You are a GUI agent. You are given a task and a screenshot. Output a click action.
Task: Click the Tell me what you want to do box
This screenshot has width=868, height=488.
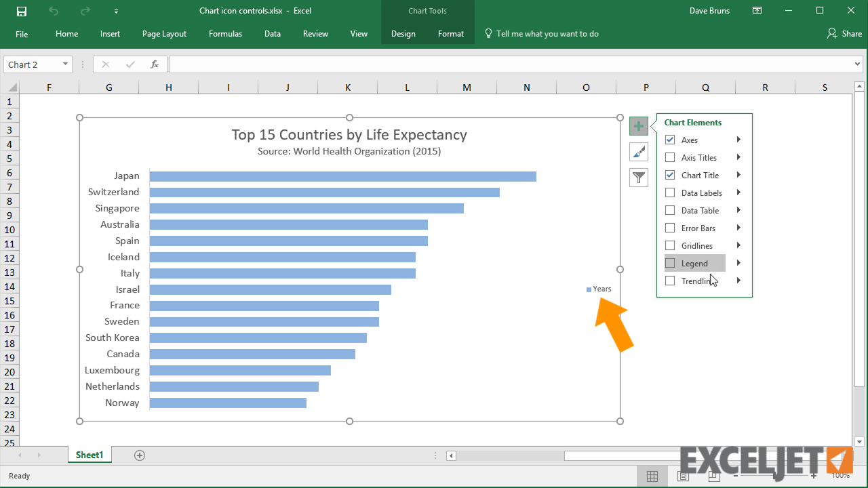[x=548, y=33]
